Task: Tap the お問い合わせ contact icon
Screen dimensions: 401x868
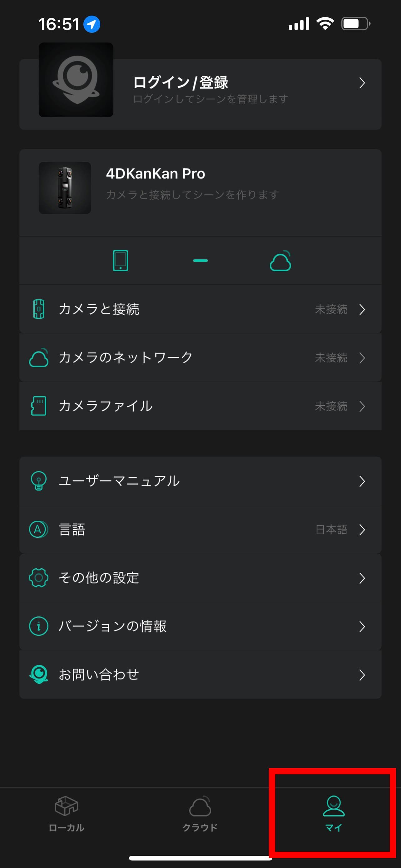Action: pos(39,675)
